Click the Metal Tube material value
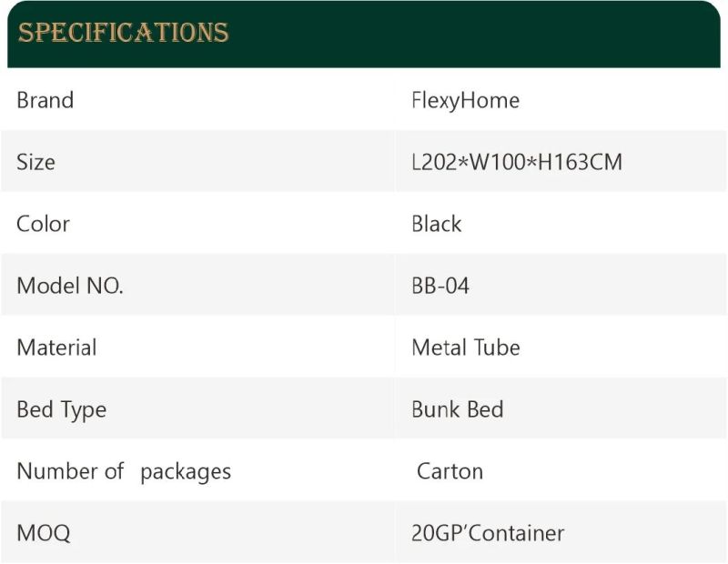Screen dimensions: 728x564 tap(466, 347)
